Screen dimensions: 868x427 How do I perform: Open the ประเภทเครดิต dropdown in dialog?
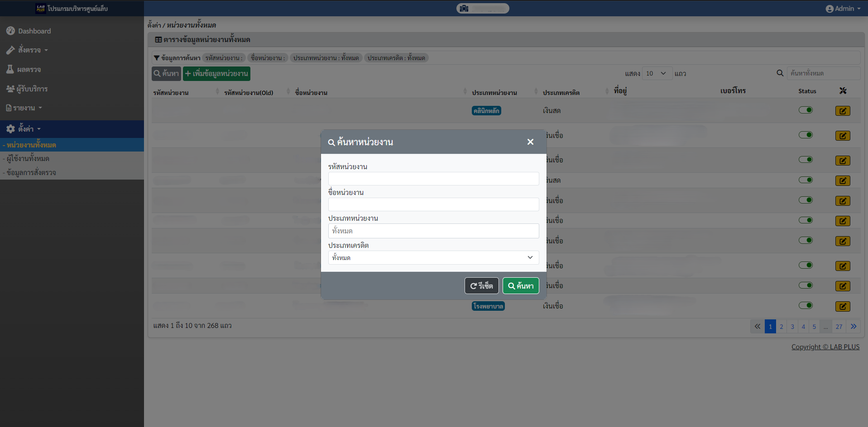point(433,257)
